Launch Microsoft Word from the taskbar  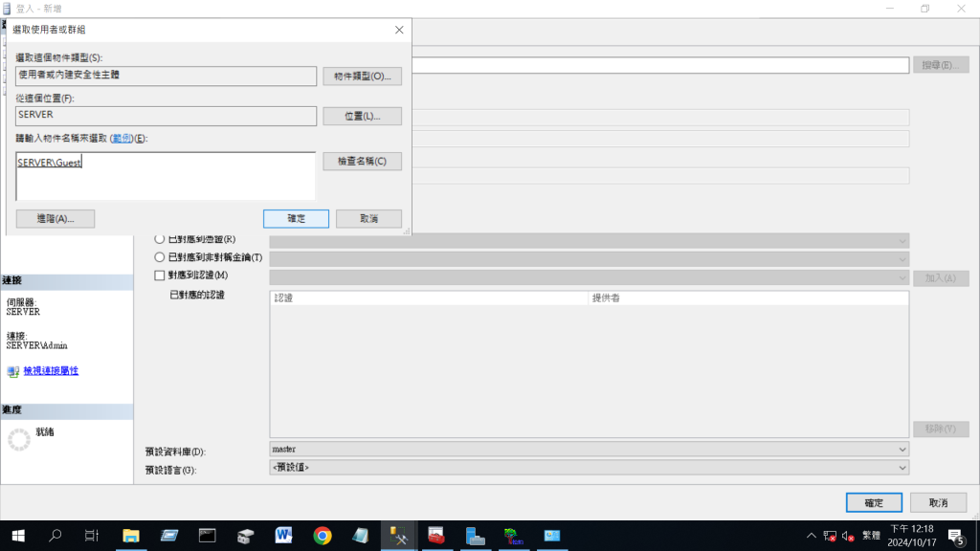click(x=284, y=536)
